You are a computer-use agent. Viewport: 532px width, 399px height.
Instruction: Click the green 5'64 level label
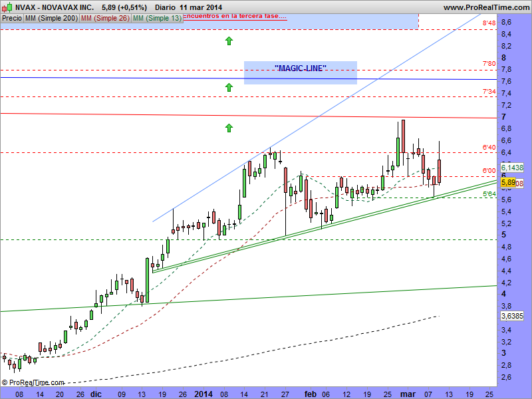(489, 194)
